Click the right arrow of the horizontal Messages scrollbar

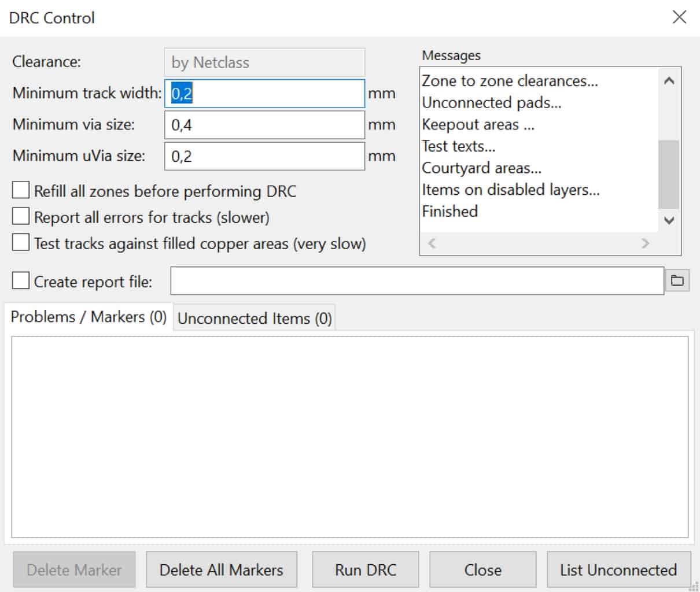(x=646, y=244)
